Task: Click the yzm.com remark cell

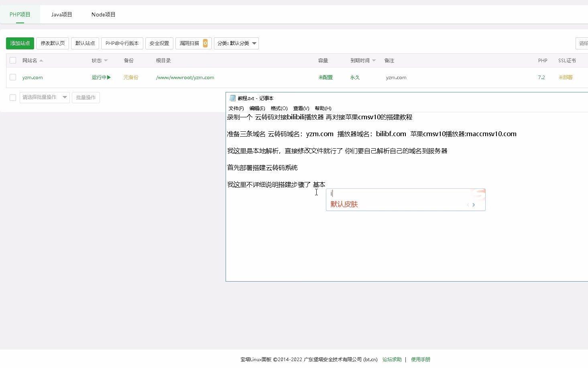Action: coord(396,78)
